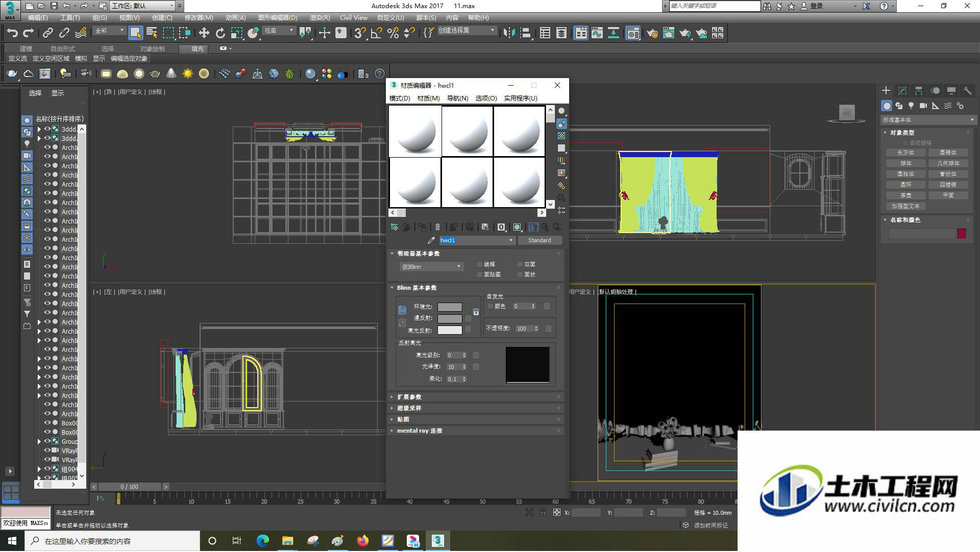Toggle visibility eye of Group row
This screenshot has height=552, width=980.
47,441
